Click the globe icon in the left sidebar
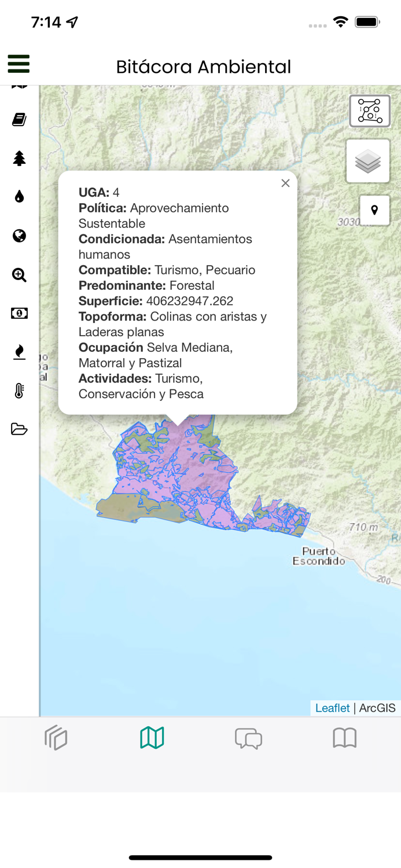 click(18, 236)
